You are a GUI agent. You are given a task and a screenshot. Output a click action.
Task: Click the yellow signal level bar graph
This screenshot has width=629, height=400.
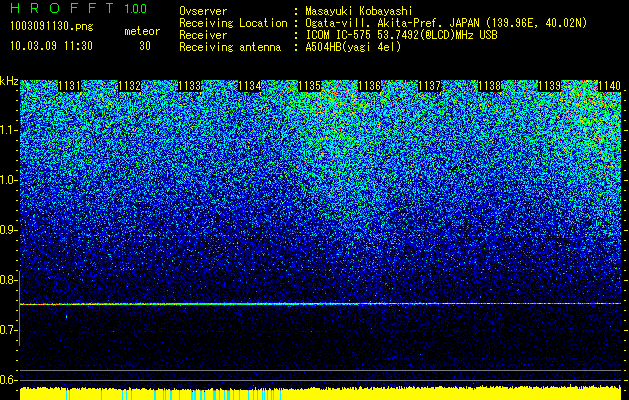[320, 393]
